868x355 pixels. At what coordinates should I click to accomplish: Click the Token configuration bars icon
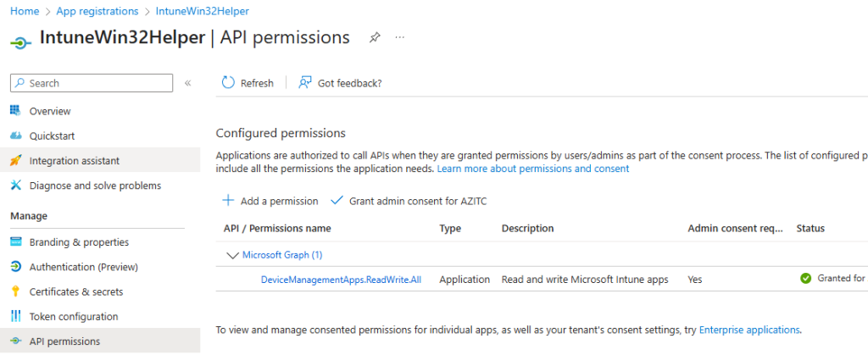(15, 316)
